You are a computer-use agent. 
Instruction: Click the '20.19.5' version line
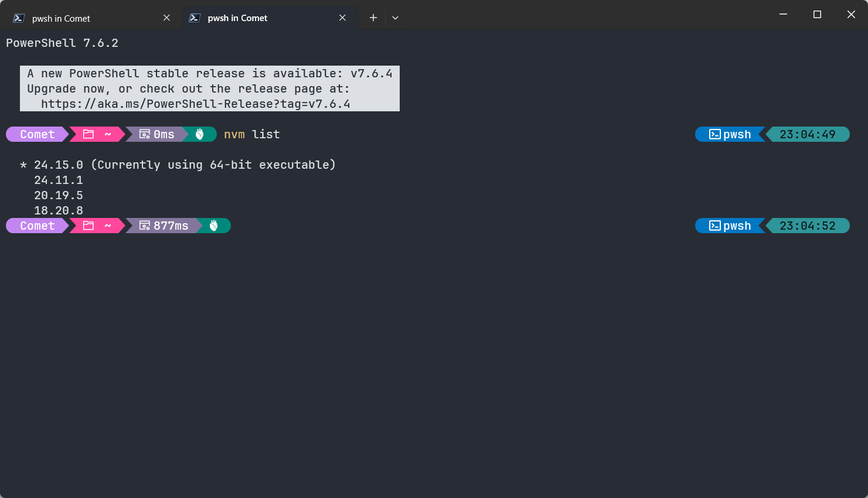(59, 195)
